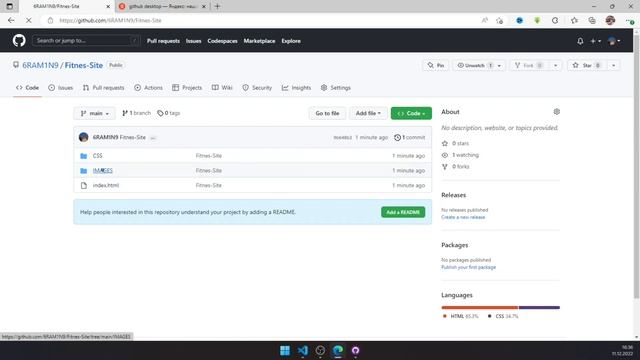The width and height of the screenshot is (640, 360).
Task: Open the 6RAM1N9 owner profile link
Action: pyautogui.click(x=40, y=65)
